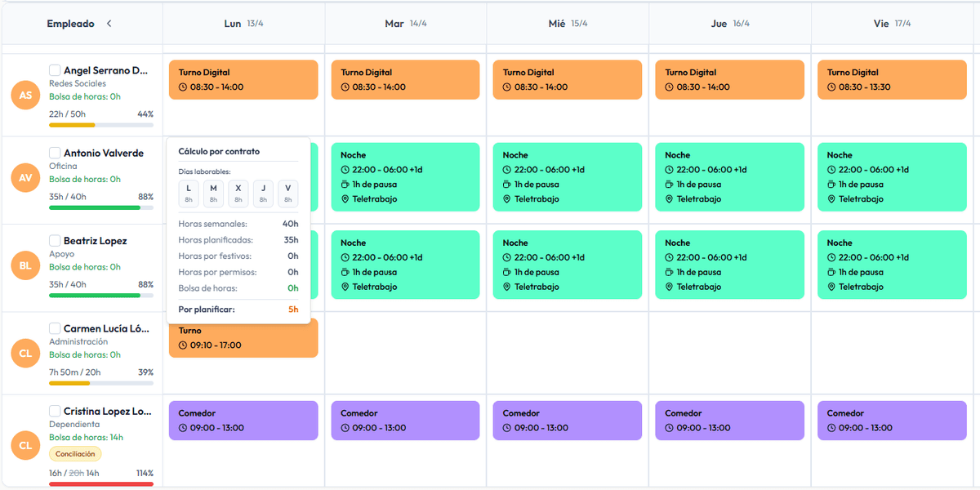Image resolution: width=980 pixels, height=490 pixels.
Task: Select Beatriz Lopez with her checkbox
Action: coord(55,241)
